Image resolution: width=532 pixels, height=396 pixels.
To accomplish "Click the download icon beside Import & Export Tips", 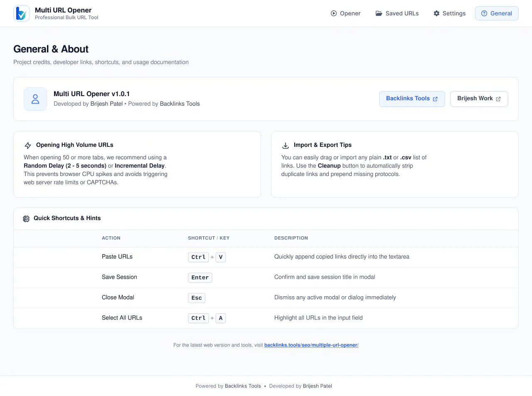I will point(286,146).
